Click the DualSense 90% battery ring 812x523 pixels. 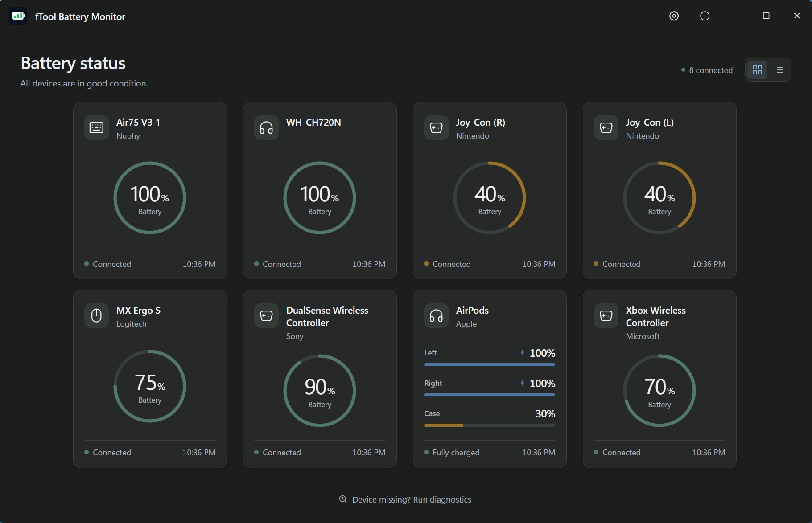click(320, 391)
